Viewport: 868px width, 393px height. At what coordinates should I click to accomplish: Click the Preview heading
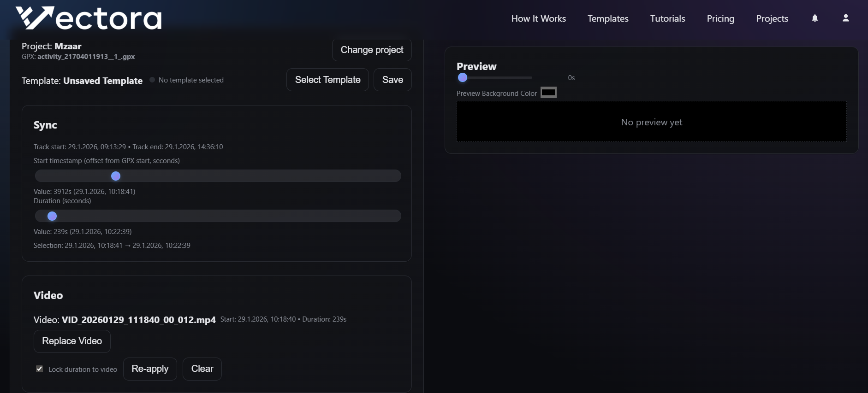pyautogui.click(x=476, y=66)
